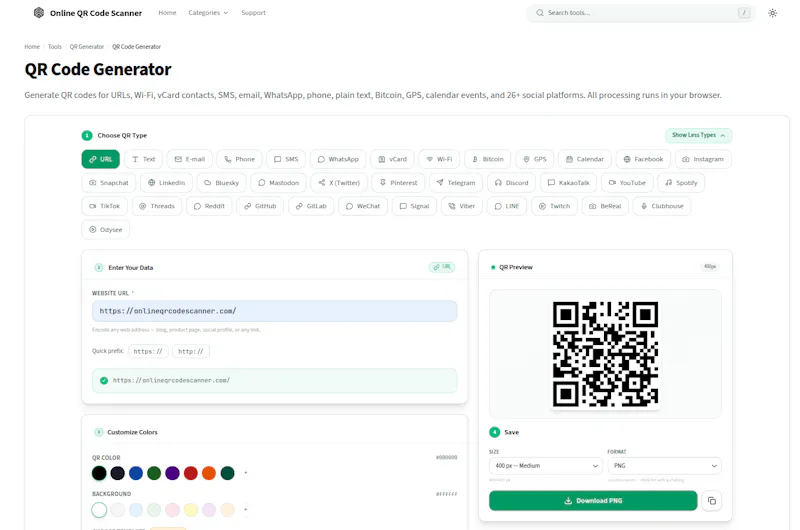Image resolution: width=800 pixels, height=530 pixels.
Task: Pick the GitHub QR type
Action: [260, 206]
